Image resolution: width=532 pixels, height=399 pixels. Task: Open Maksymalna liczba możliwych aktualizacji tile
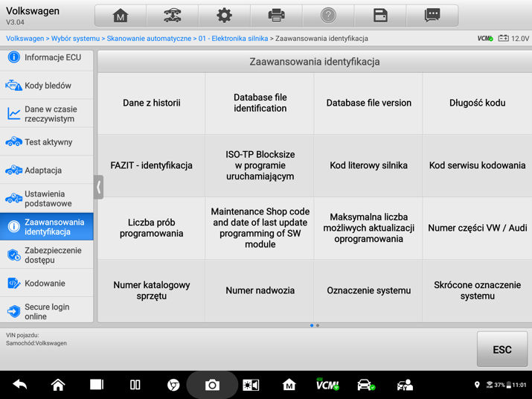coord(368,228)
